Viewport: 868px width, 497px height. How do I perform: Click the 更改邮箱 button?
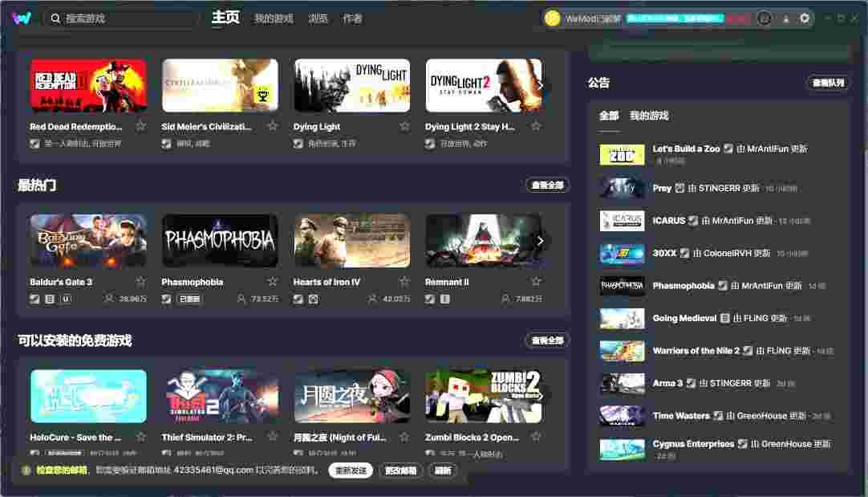tap(401, 471)
